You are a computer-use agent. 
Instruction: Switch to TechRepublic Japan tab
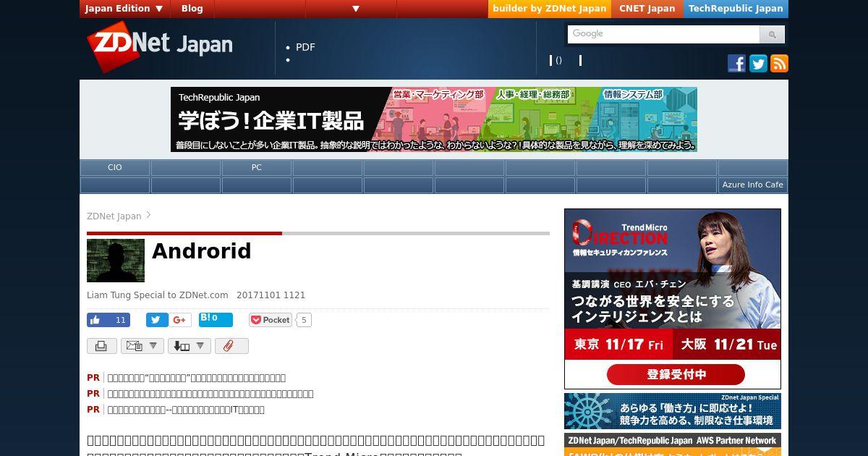pos(736,9)
